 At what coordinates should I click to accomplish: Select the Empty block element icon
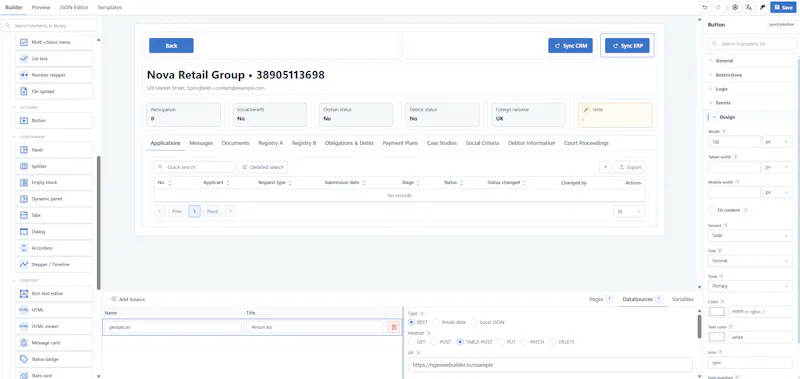click(x=23, y=183)
